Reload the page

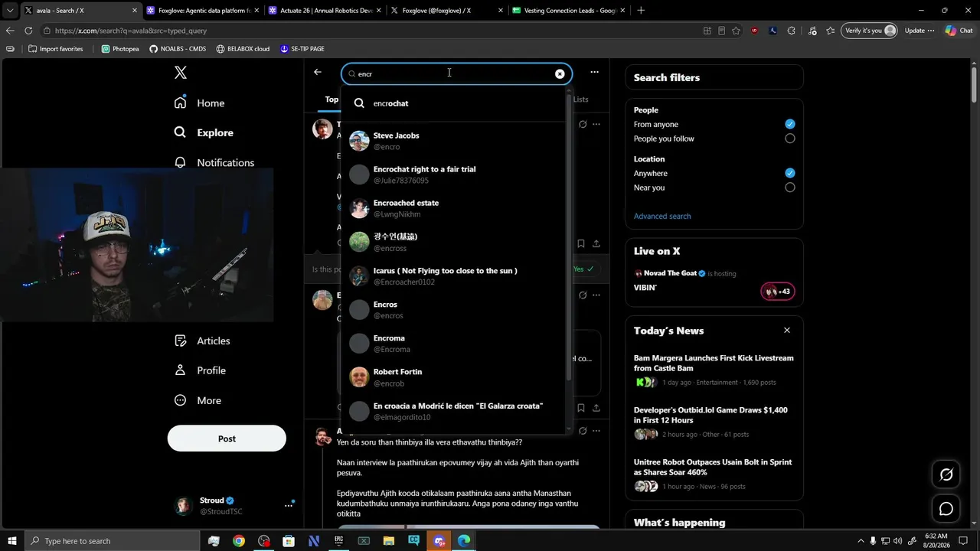coord(28,31)
